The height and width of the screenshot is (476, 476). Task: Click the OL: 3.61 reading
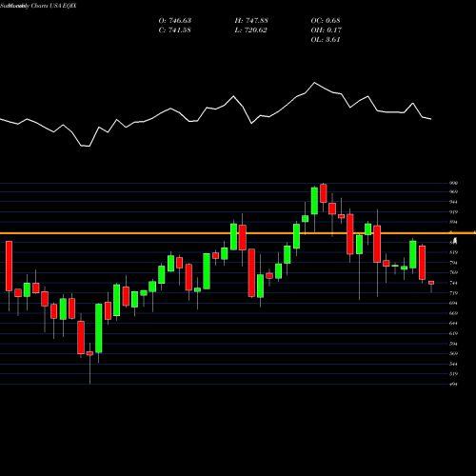(326, 40)
